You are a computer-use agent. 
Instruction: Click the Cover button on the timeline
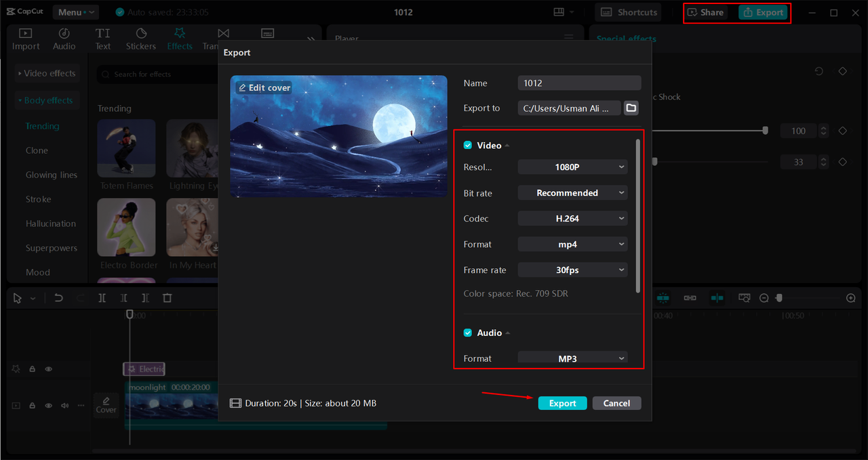106,405
